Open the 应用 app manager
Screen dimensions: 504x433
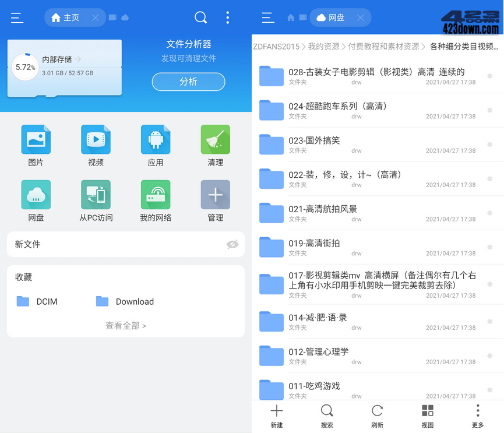(155, 140)
